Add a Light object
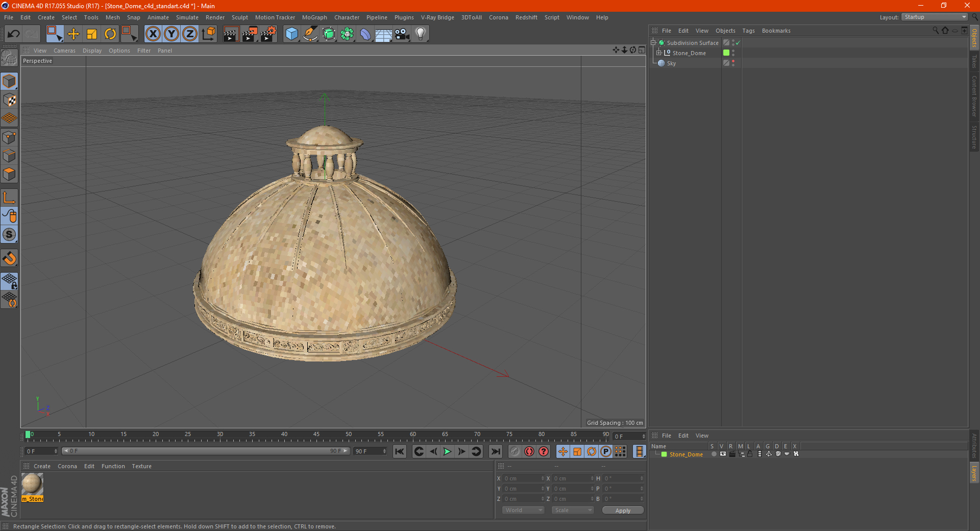 [x=420, y=34]
